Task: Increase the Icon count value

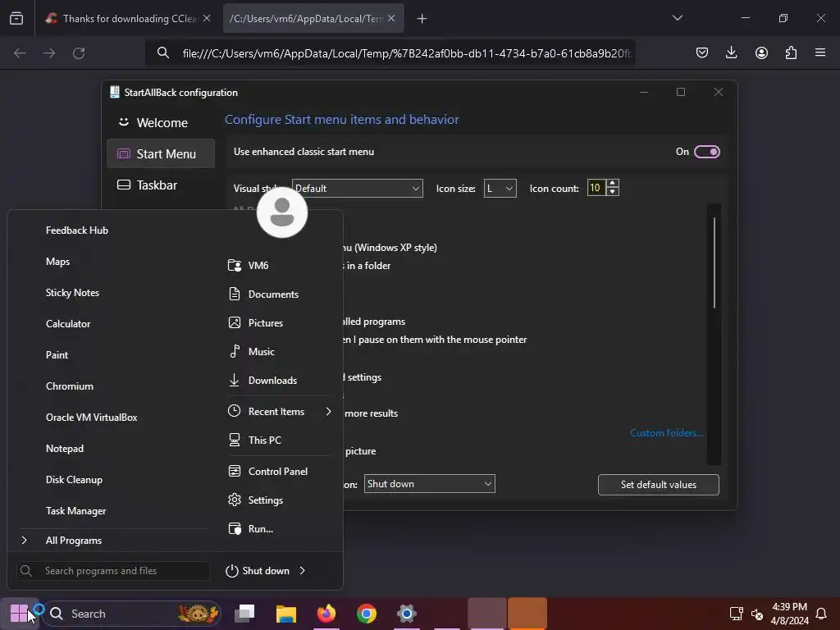Action: (612, 184)
